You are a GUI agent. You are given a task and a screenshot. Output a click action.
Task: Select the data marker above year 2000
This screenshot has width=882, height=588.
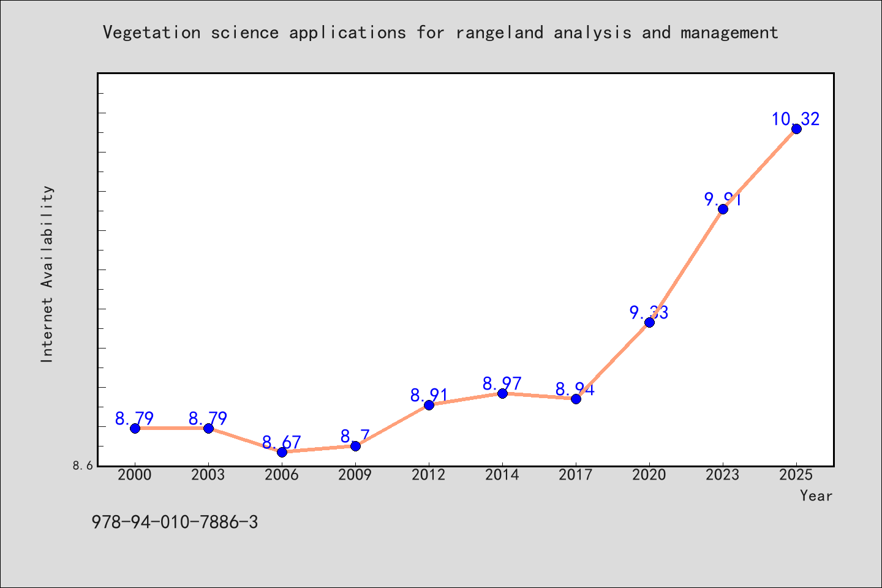135,428
